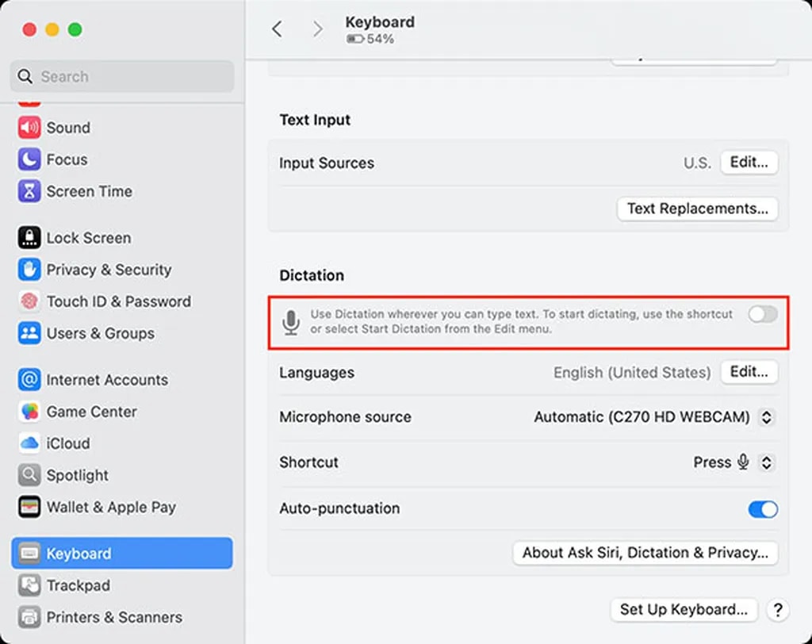Open Focus via its moon icon

click(29, 159)
